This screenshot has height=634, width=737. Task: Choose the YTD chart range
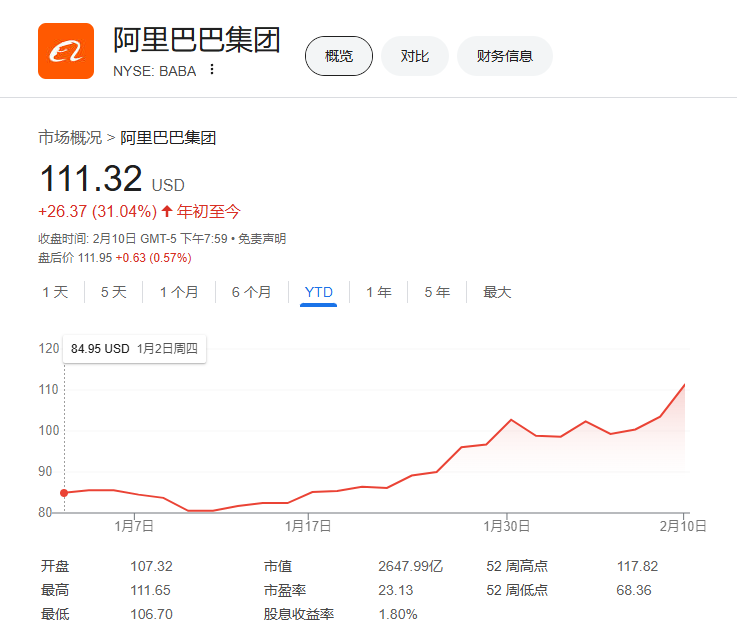coord(318,292)
